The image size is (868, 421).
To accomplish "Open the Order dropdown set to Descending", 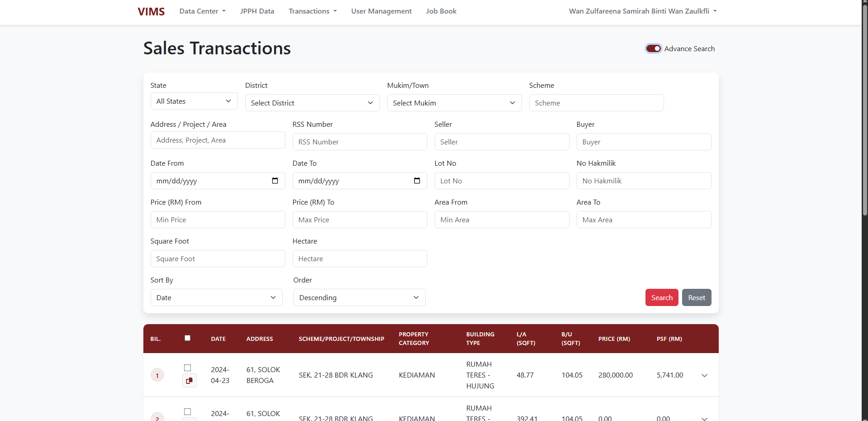I will (x=359, y=297).
